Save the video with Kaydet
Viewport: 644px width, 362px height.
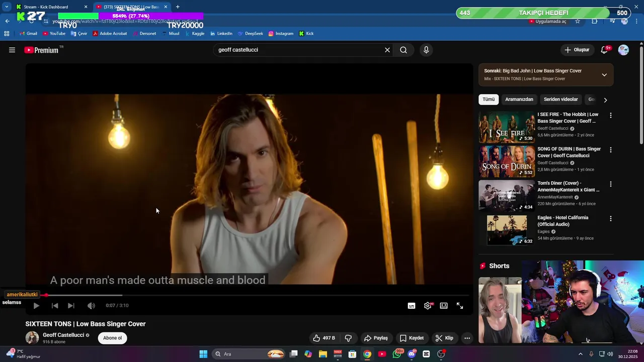[412, 338]
